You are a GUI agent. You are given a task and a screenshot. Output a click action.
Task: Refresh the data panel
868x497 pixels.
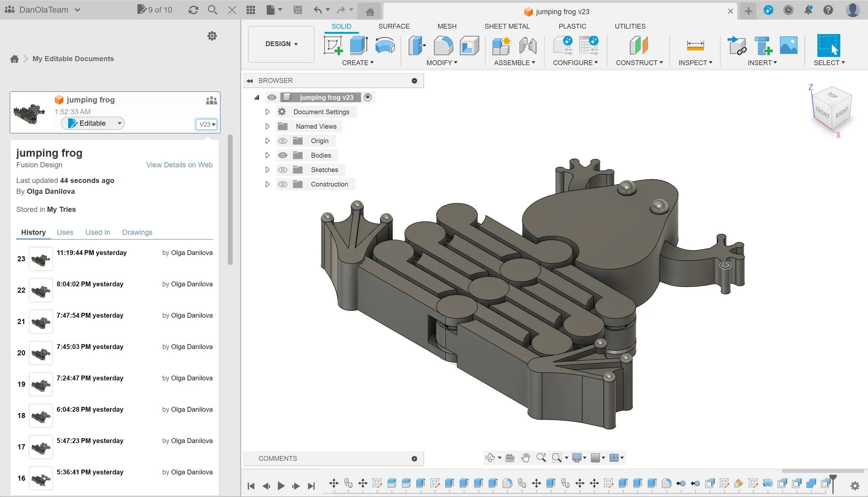pyautogui.click(x=193, y=10)
